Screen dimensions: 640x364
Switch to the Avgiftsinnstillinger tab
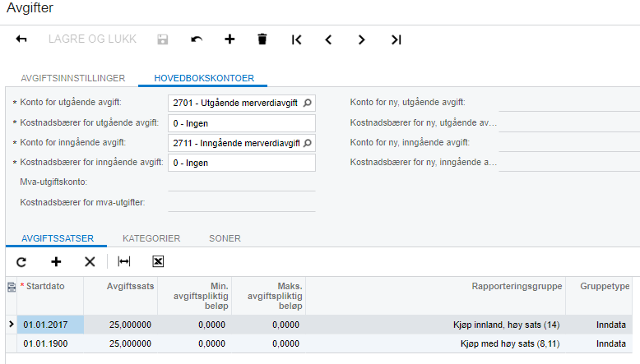(x=73, y=78)
